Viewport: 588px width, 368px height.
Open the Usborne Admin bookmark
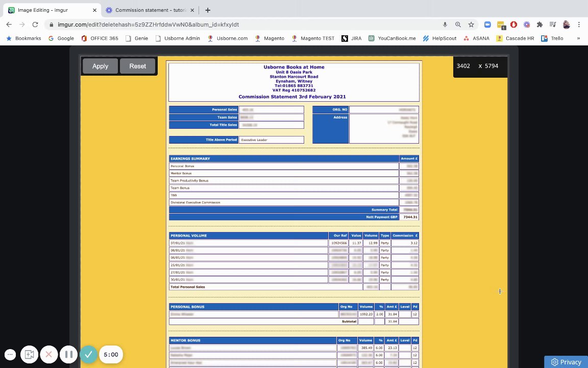coord(178,38)
